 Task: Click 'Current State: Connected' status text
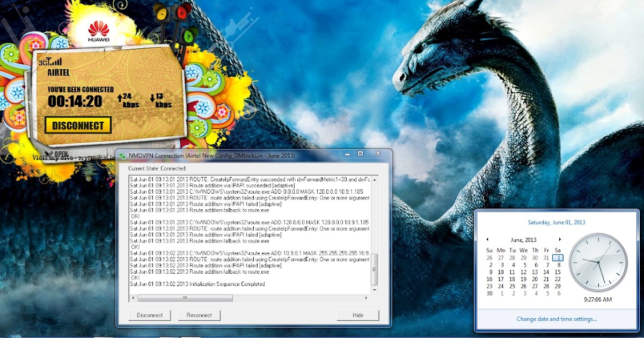[x=157, y=168]
